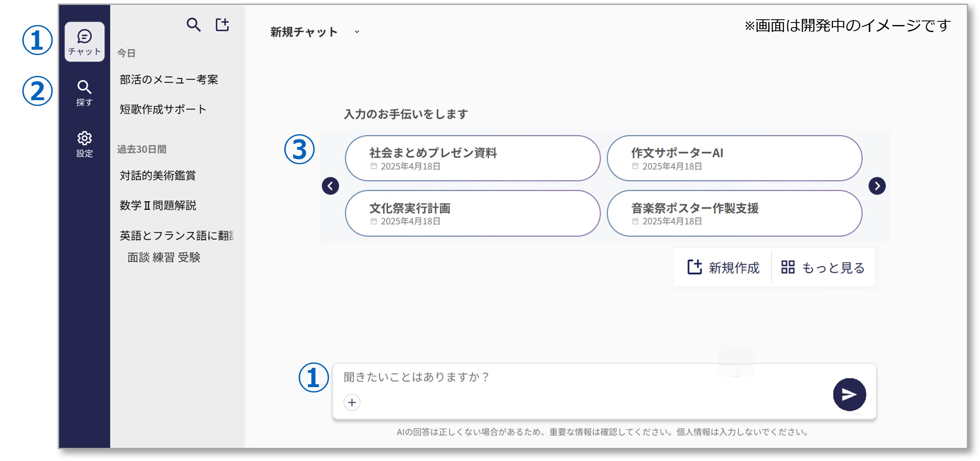This screenshot has height=461, width=980.
Task: Choose 音楽祭ポスター作製支援 card
Action: point(734,213)
